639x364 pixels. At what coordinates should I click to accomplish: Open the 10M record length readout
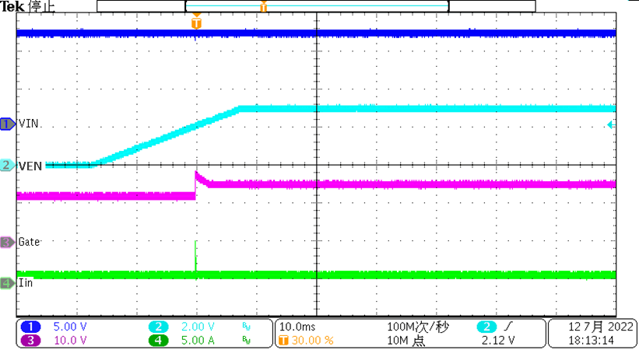pos(408,341)
